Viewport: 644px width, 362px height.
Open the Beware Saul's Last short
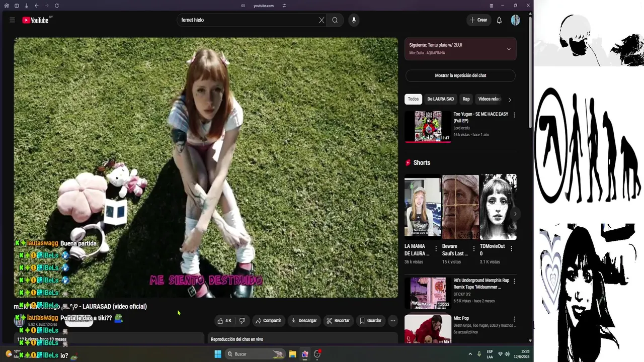[x=460, y=207]
